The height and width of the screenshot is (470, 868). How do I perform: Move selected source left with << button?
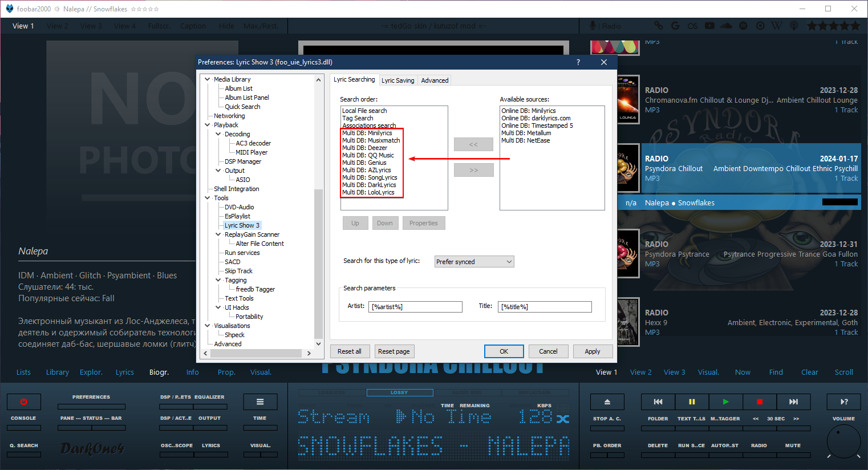click(473, 144)
